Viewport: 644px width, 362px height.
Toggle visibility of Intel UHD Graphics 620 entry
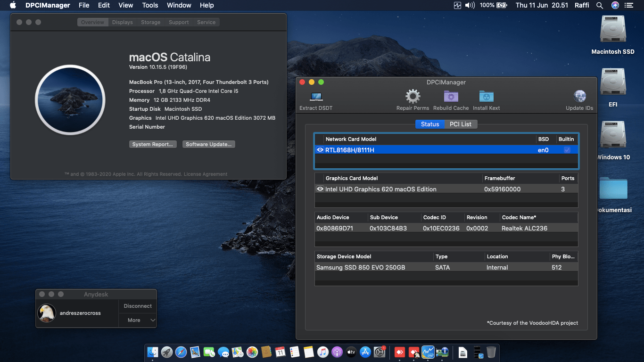[x=320, y=189]
